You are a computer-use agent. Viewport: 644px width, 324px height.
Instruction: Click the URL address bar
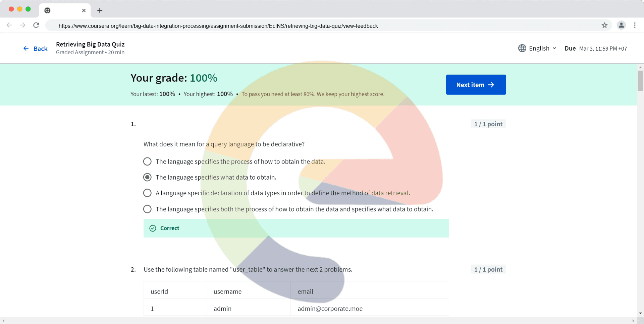(218, 26)
